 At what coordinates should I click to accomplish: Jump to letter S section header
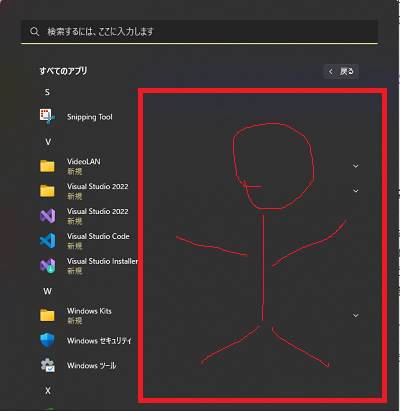point(47,92)
